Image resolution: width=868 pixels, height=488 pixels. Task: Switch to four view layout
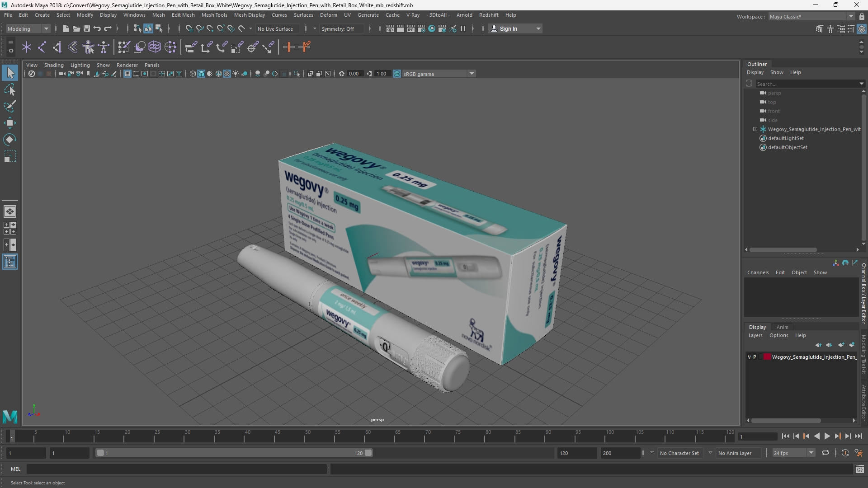coord(10,228)
